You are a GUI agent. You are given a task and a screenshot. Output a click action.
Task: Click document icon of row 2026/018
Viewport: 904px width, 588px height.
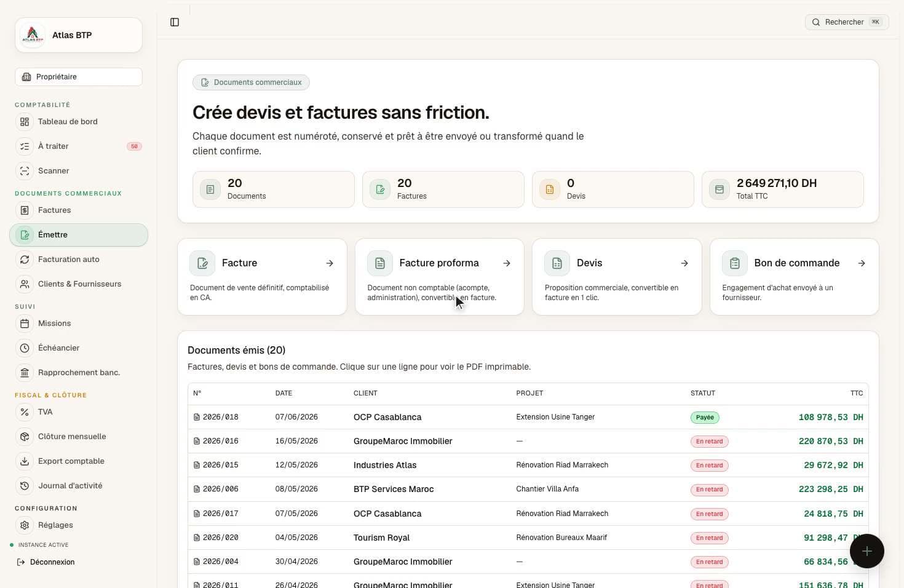point(197,417)
